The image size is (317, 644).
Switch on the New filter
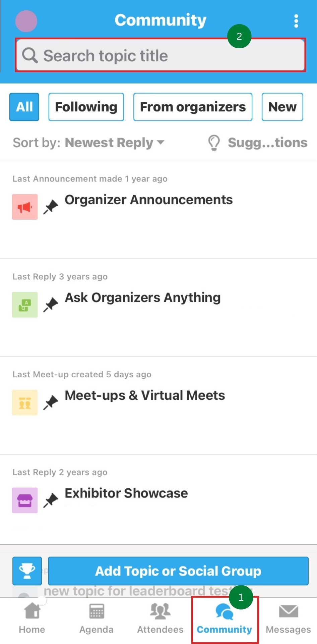click(282, 107)
